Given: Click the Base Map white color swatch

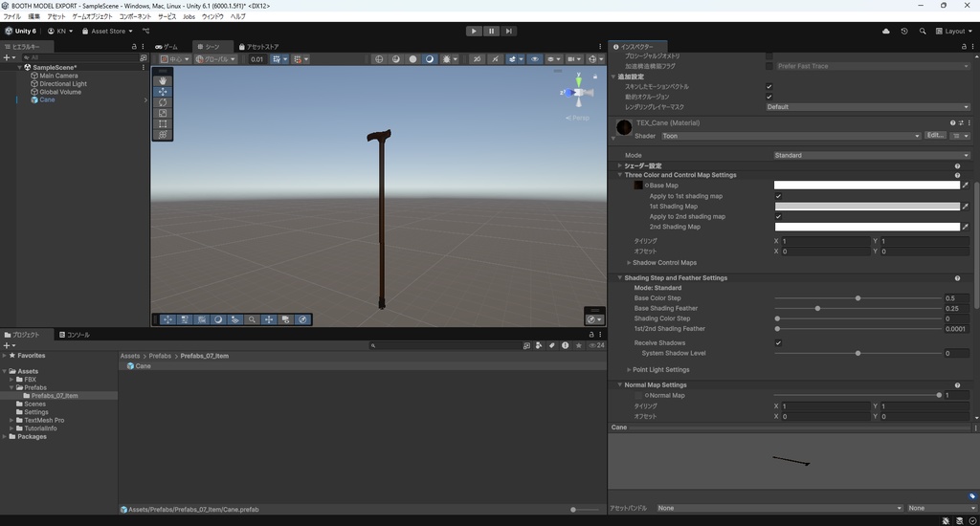Looking at the screenshot, I should tap(866, 186).
